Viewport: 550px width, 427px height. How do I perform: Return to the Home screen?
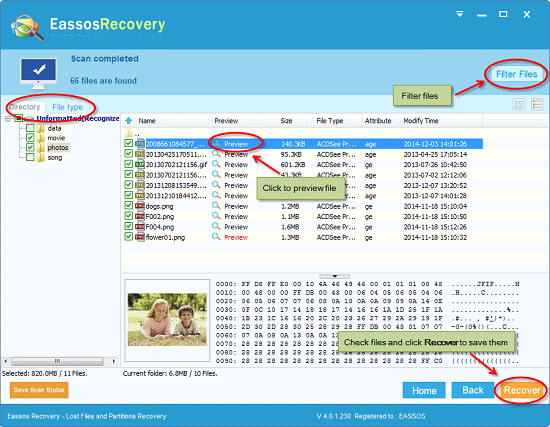click(424, 390)
